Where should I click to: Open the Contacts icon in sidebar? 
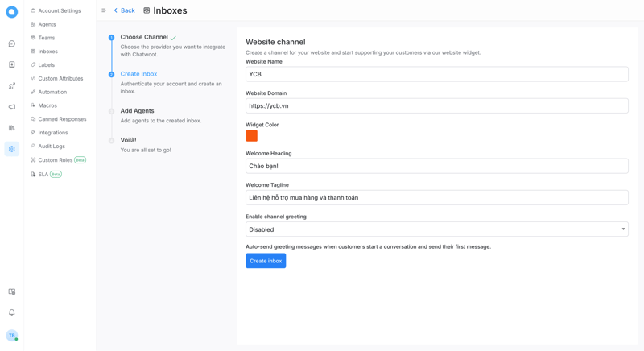[12, 65]
